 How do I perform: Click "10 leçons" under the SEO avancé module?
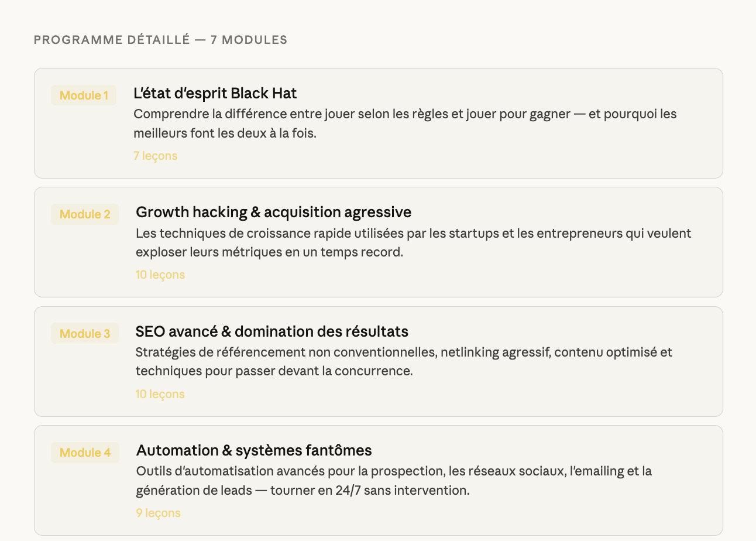160,394
